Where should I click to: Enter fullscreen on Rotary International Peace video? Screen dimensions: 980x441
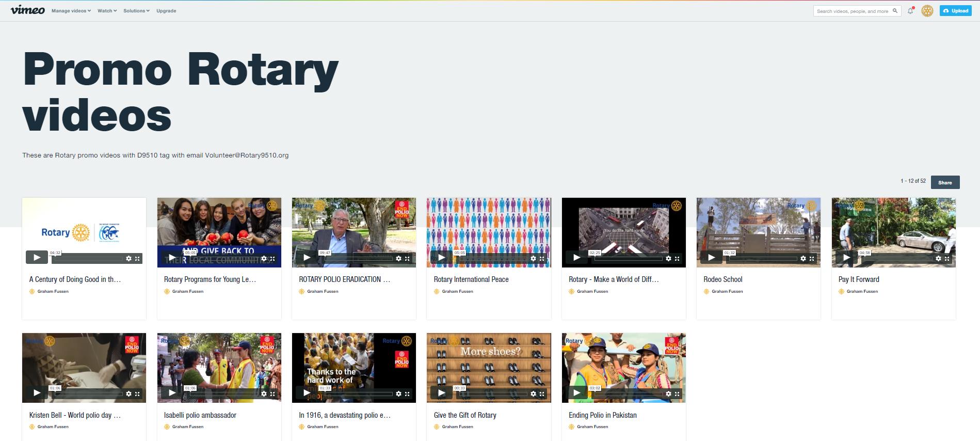542,258
